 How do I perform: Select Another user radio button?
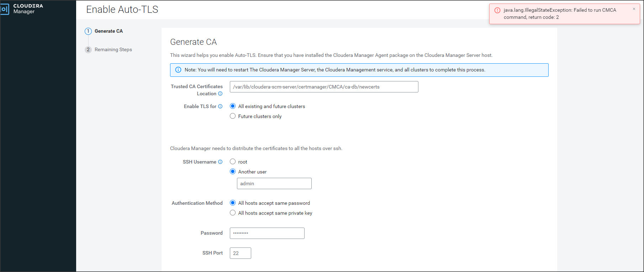233,171
